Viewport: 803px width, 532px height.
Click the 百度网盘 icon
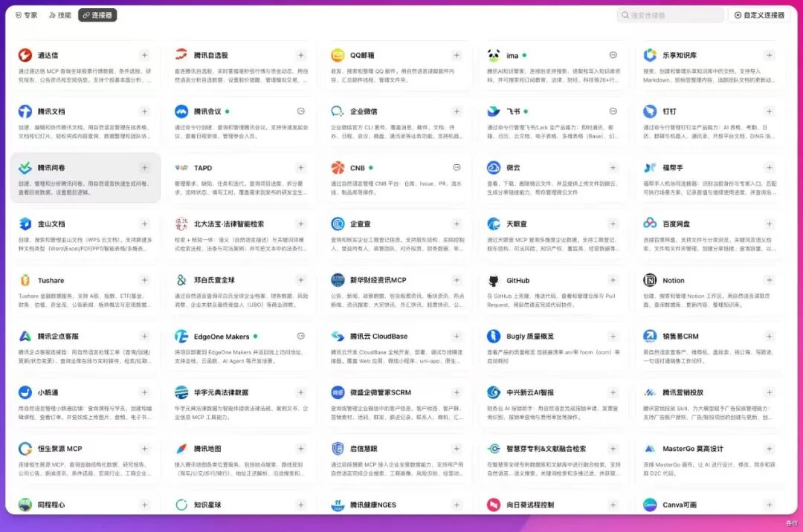[650, 224]
